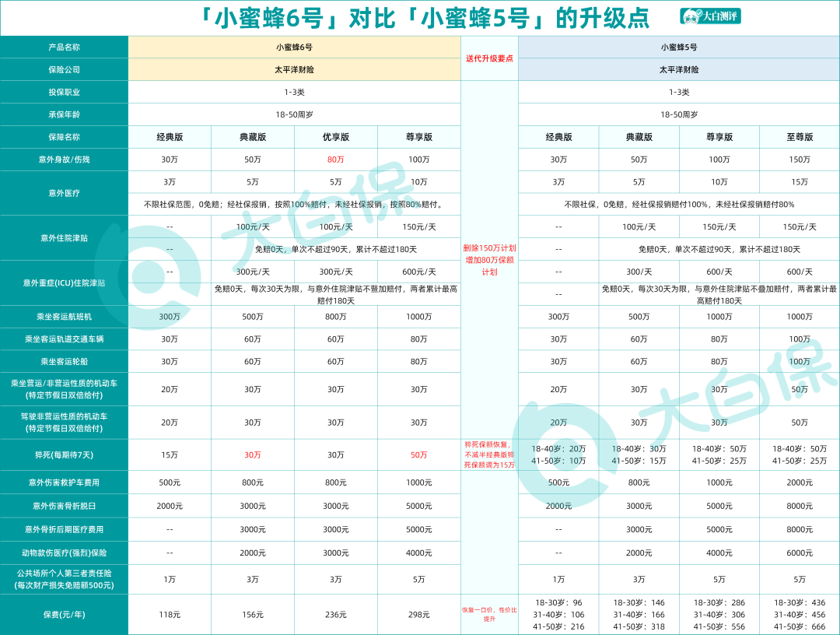Click the 118元 premium cell
This screenshot has height=635, width=840.
tap(170, 614)
